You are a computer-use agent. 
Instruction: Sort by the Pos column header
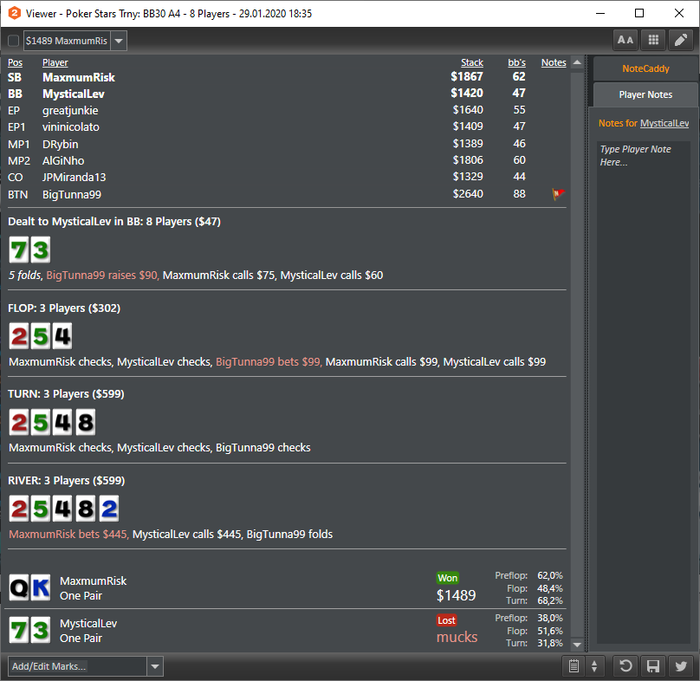click(15, 63)
